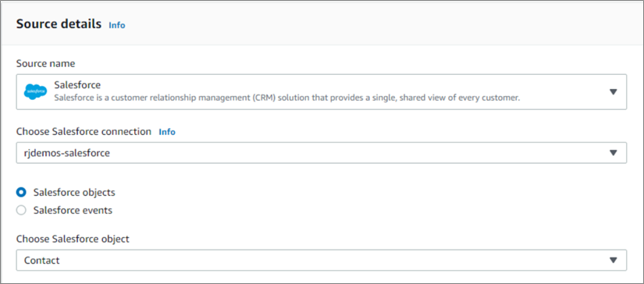Viewport: 644px width, 284px height.
Task: Expand the rjdemos-salesforce connection dropdown arrow
Action: tap(614, 153)
